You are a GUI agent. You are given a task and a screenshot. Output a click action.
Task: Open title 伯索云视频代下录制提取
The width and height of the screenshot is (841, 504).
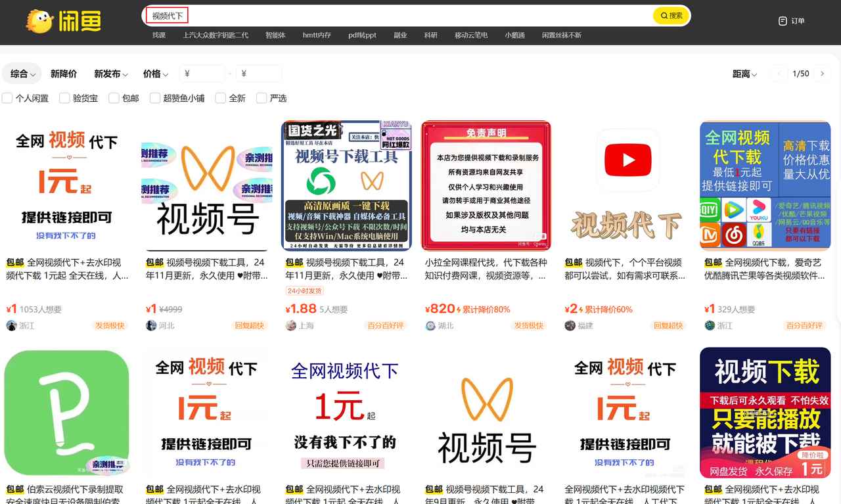(67, 494)
